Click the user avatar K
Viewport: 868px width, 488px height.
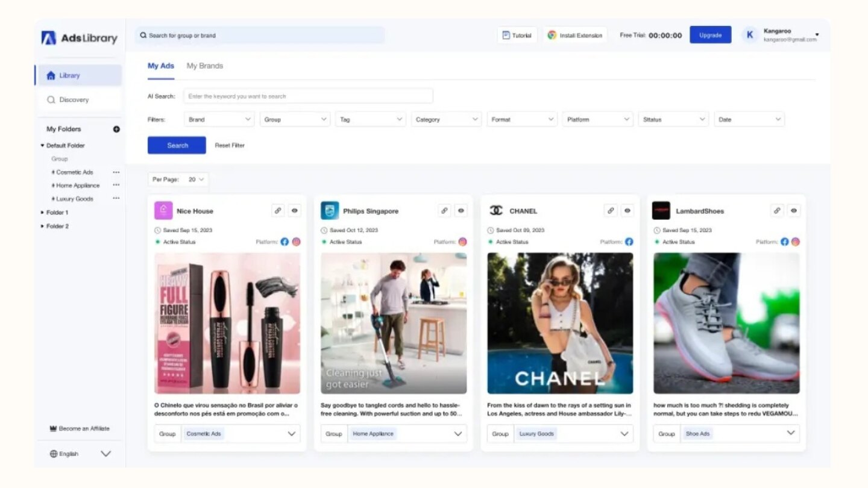[750, 35]
